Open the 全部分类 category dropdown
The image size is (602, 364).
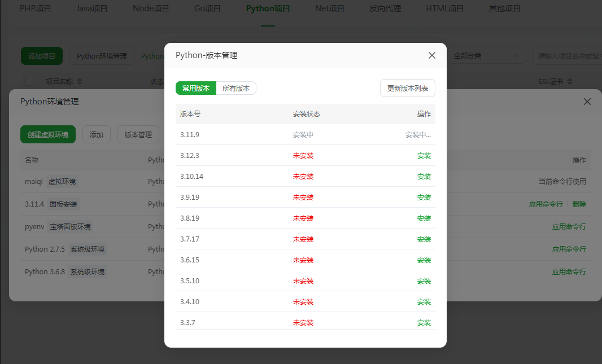[x=486, y=56]
